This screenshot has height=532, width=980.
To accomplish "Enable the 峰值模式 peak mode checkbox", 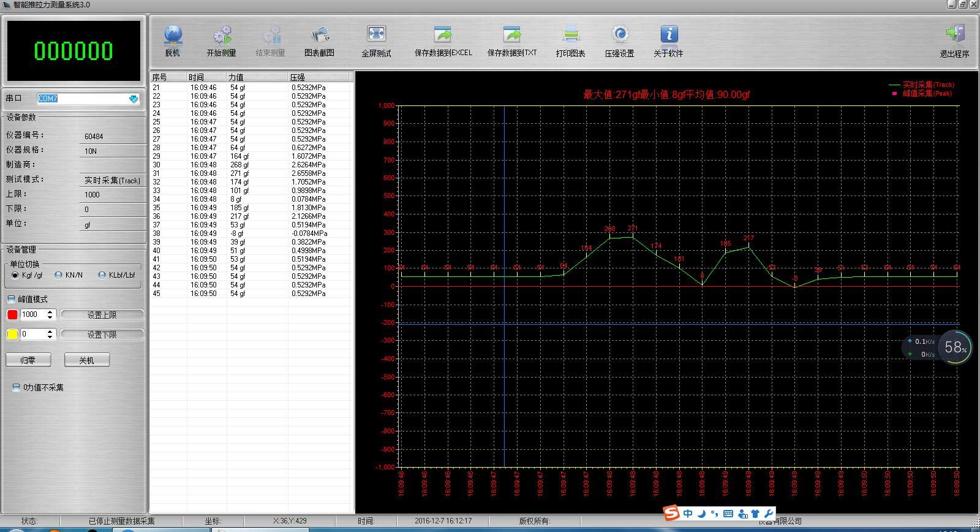I will tap(12, 299).
